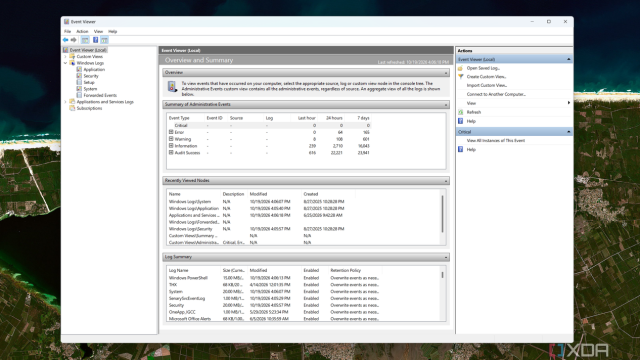Click Open Saved Log action
The image size is (640, 360).
(483, 68)
